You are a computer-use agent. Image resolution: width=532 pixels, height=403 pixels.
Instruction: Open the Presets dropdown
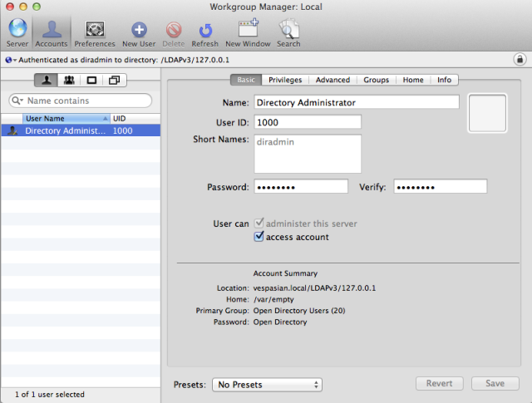tap(267, 385)
